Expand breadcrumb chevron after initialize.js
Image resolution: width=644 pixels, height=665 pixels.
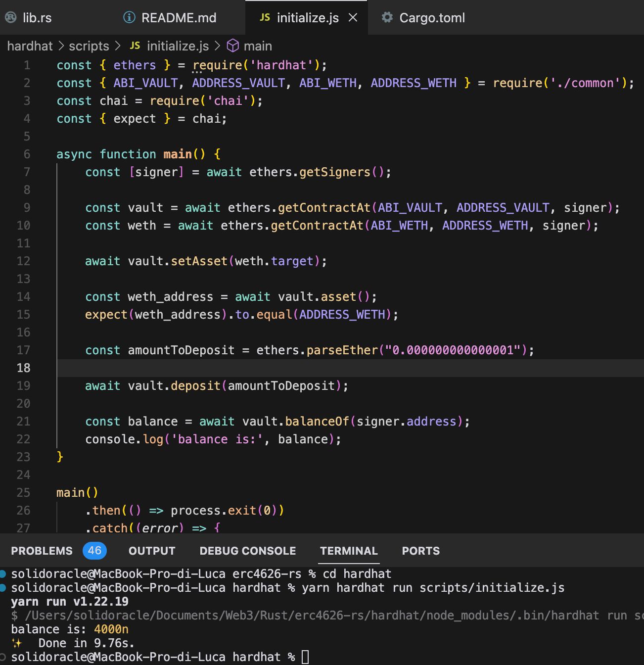tap(217, 46)
